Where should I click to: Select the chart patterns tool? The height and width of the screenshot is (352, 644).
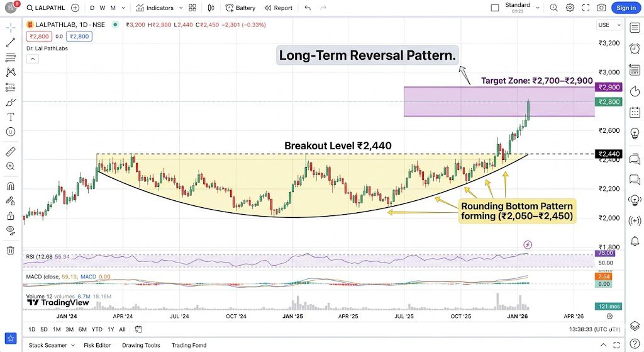pos(11,72)
